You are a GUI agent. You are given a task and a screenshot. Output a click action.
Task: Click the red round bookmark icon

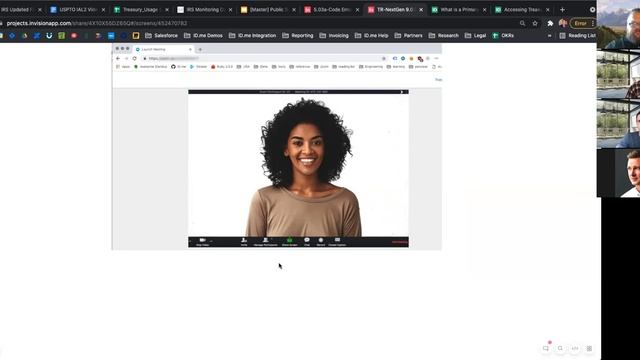[74, 36]
